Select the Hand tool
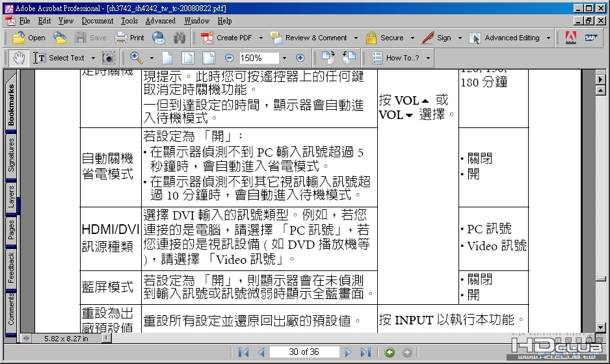610x364 pixels. tap(18, 58)
